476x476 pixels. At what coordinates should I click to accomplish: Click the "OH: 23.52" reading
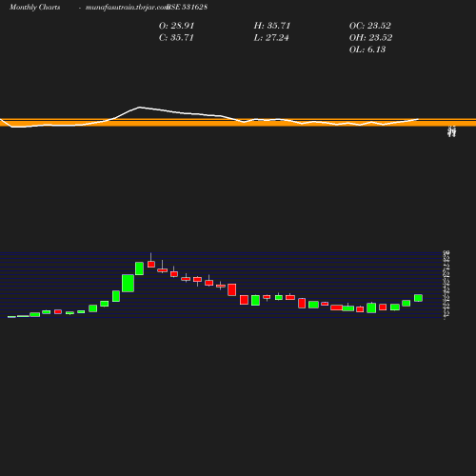coord(370,38)
